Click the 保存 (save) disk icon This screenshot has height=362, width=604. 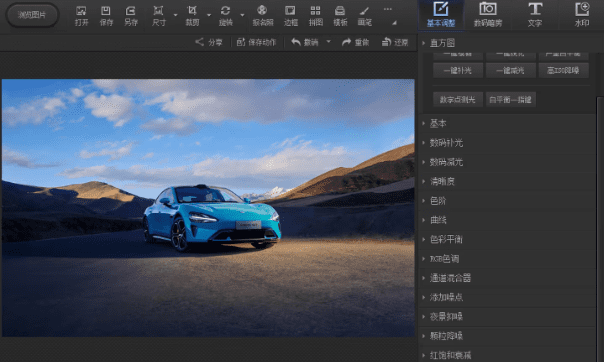coord(106,11)
